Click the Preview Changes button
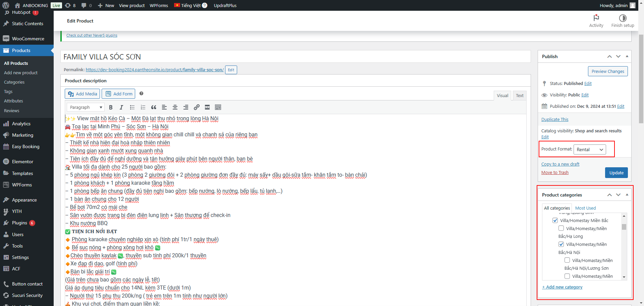Viewport: 644px width, 306px height. pos(608,71)
